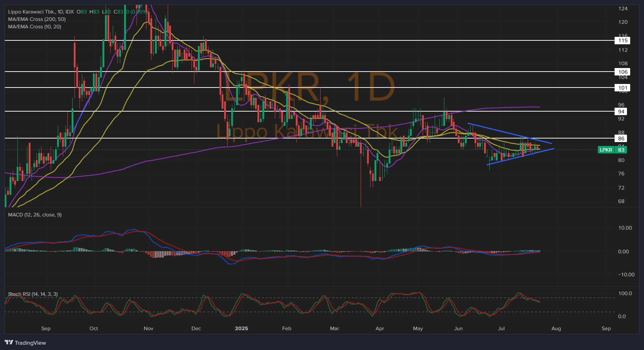Click the Aug label on time axis
Screen dimensions: 644x350
(556, 328)
